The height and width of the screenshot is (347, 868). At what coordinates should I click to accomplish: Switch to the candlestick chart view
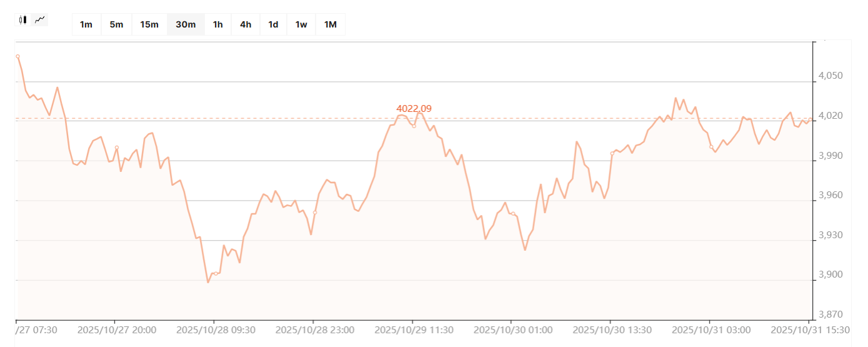[23, 19]
